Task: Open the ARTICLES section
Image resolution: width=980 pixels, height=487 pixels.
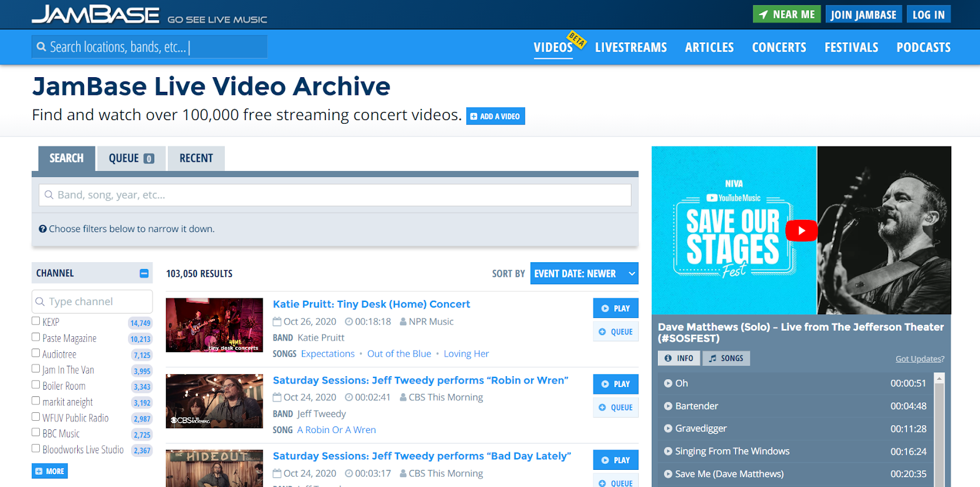Action: (x=709, y=47)
